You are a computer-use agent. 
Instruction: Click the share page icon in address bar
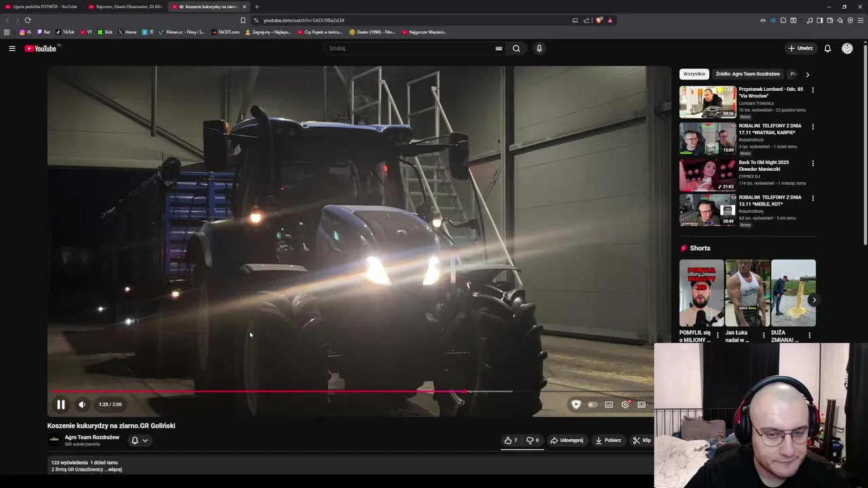click(x=587, y=20)
